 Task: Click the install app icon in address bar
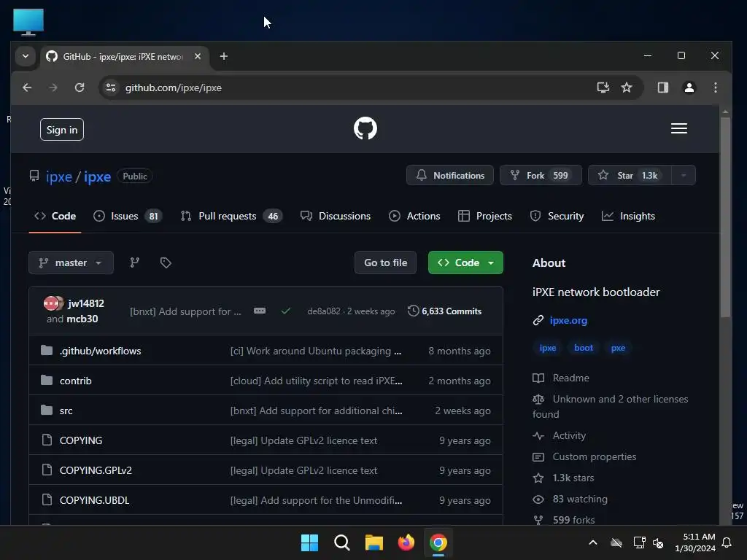[603, 87]
